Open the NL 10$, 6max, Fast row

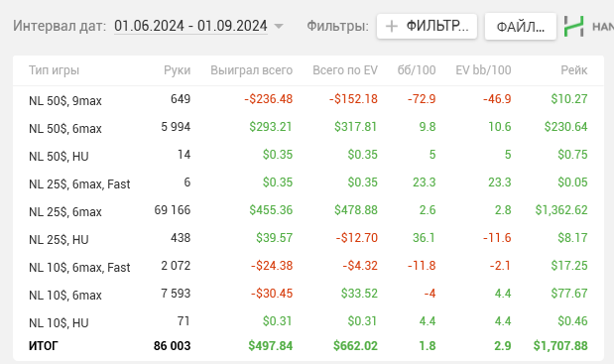point(308,266)
